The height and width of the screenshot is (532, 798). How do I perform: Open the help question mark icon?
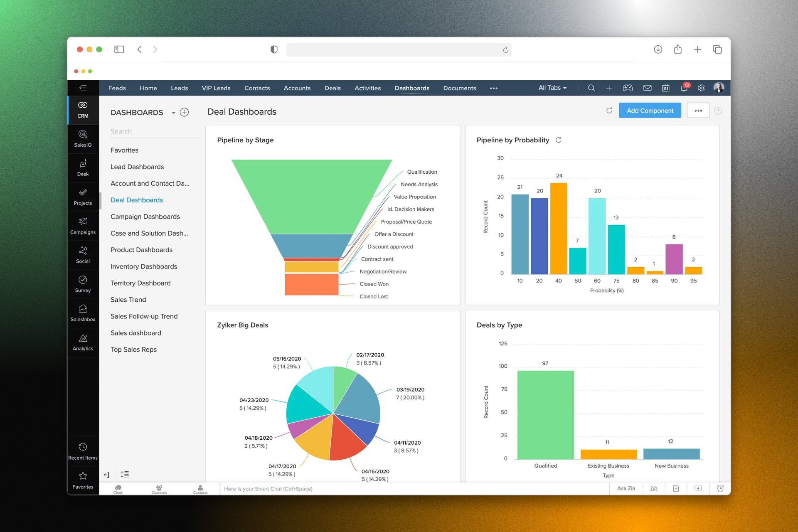[718, 111]
